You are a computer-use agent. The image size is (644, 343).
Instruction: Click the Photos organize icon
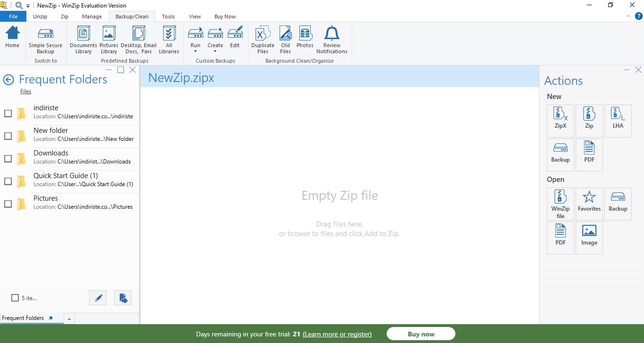click(x=305, y=37)
